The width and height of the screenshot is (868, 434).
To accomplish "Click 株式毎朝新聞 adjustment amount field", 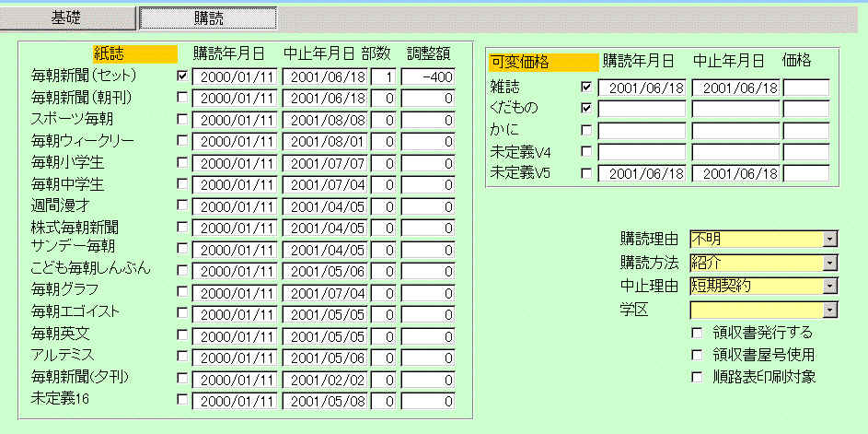I will 428,229.
